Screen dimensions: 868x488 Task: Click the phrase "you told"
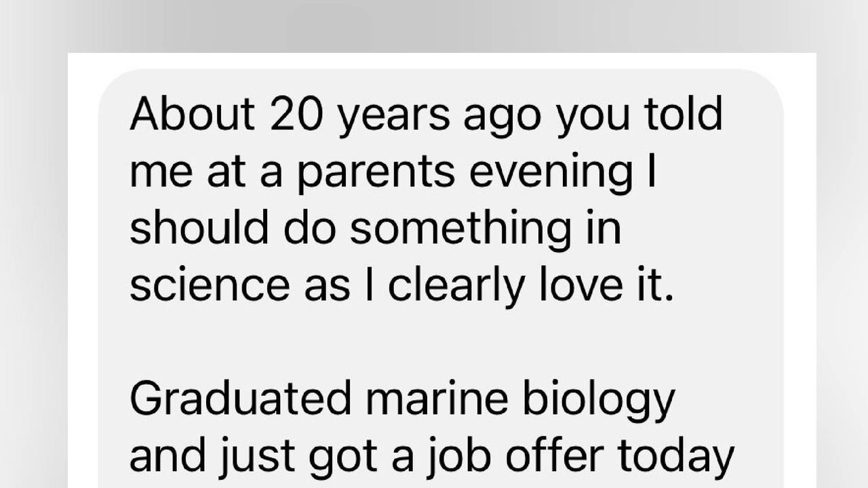(639, 114)
